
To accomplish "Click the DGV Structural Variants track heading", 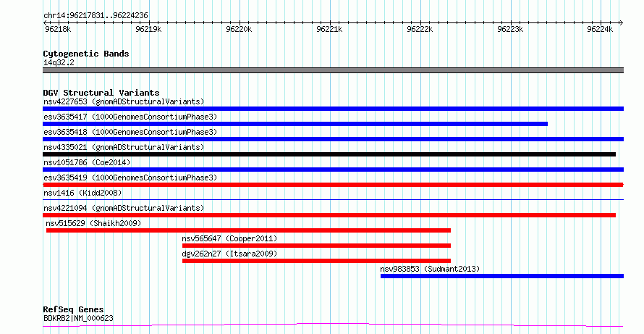I will 101,93.
